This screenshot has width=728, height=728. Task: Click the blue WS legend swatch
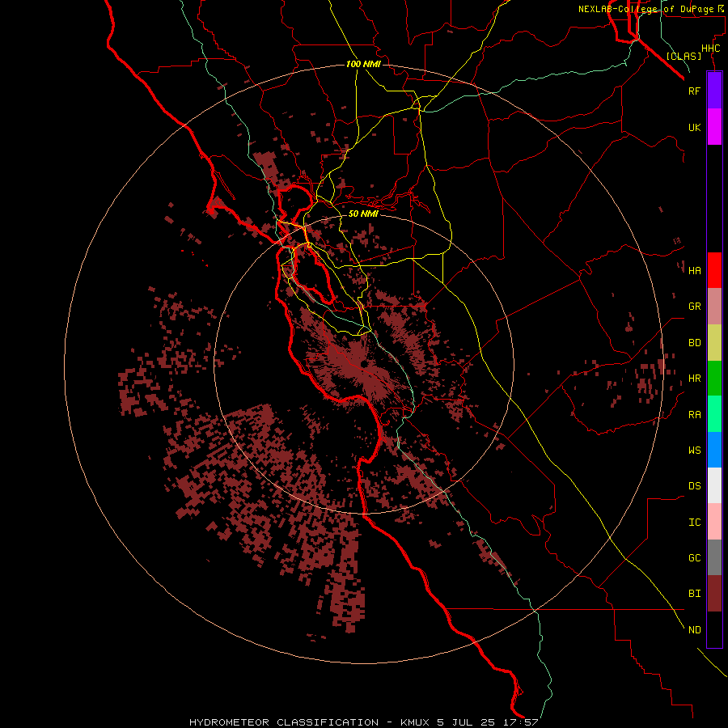(x=714, y=450)
